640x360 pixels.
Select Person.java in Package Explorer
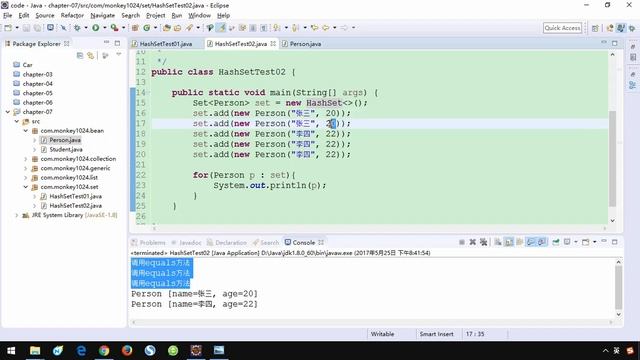tap(65, 140)
